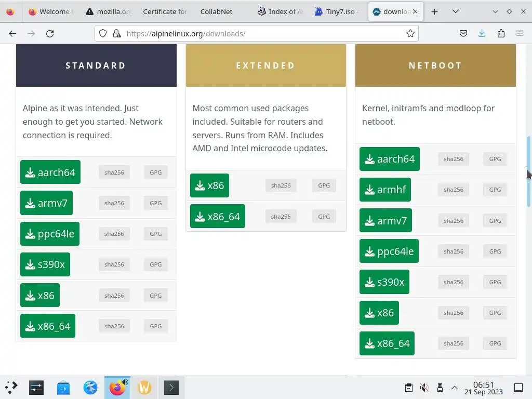Open sha256 for Standard x86_64

point(114,326)
